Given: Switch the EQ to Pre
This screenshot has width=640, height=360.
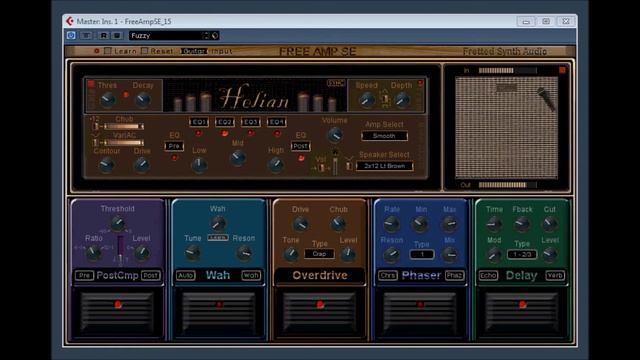Looking at the screenshot, I should pyautogui.click(x=174, y=146).
